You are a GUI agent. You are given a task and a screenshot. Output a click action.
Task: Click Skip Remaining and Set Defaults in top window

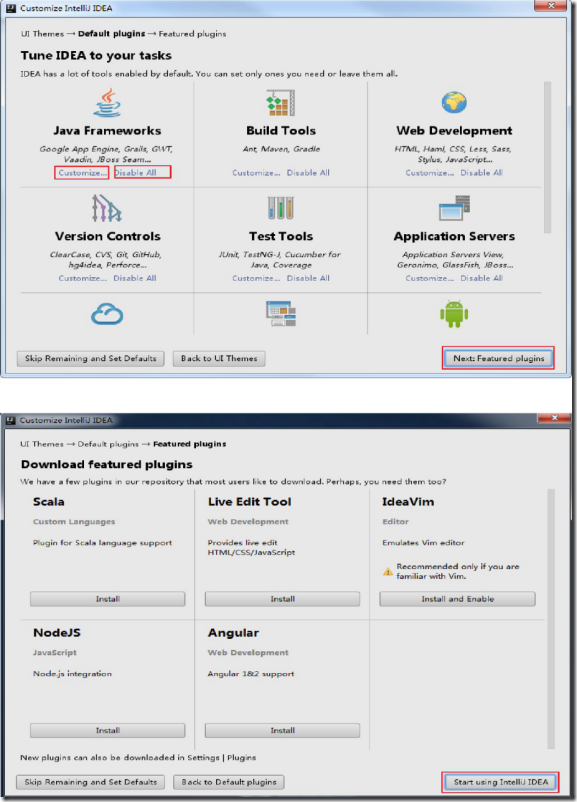tap(91, 359)
